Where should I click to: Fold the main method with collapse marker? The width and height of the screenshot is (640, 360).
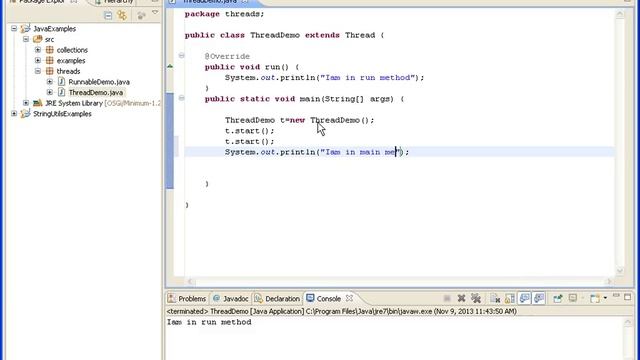(182, 98)
